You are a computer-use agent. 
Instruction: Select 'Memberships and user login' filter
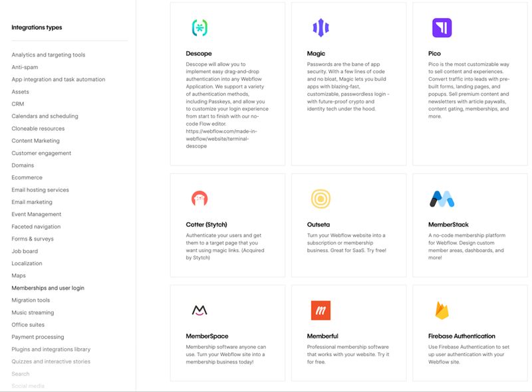[x=49, y=288]
